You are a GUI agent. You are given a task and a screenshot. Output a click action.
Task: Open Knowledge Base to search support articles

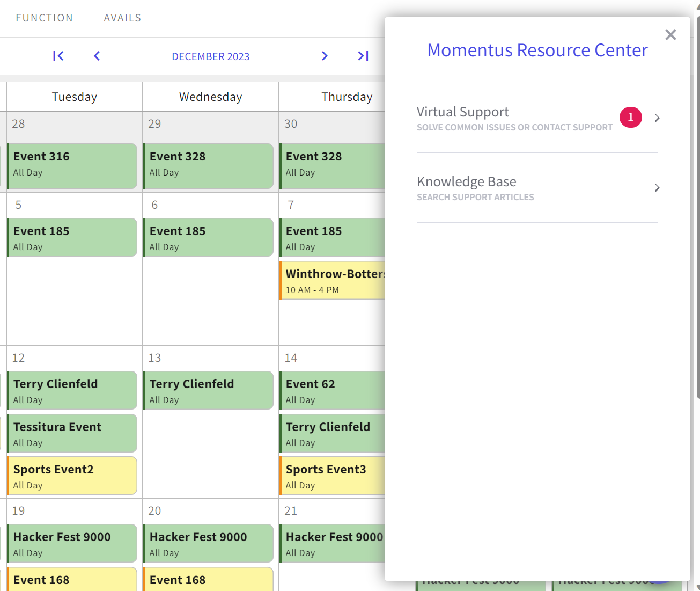click(466, 181)
